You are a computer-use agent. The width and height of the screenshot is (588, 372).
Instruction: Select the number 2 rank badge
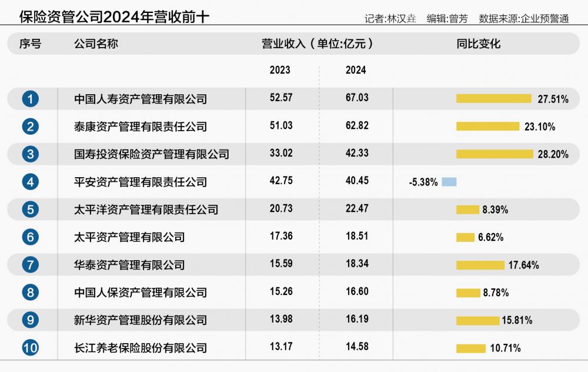coord(31,127)
